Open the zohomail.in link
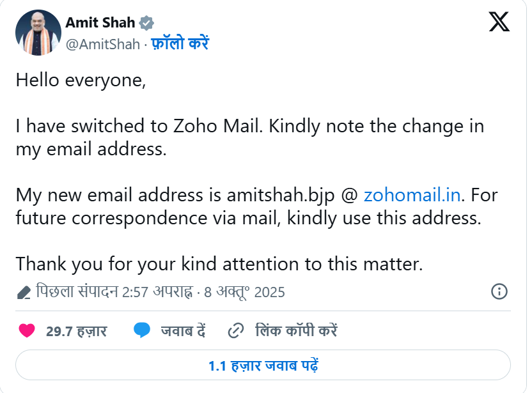 click(412, 194)
